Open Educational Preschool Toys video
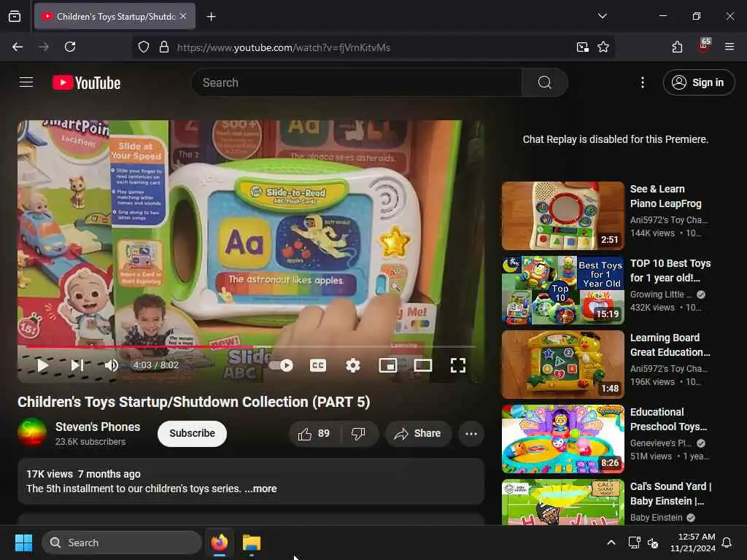This screenshot has height=560, width=747. point(562,438)
